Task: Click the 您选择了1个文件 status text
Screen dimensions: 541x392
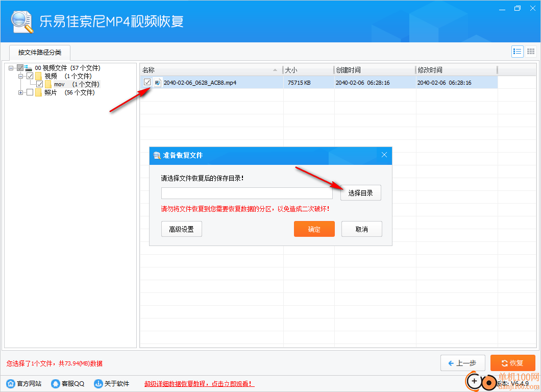Action: [55, 363]
